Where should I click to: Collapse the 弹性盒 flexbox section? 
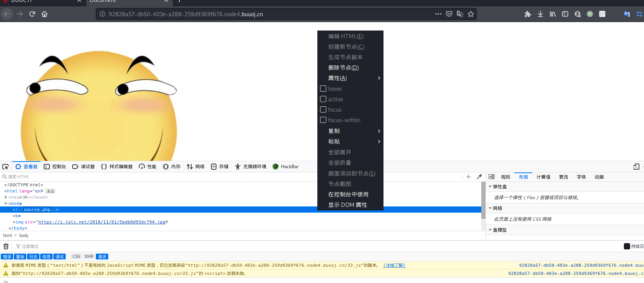(x=490, y=187)
